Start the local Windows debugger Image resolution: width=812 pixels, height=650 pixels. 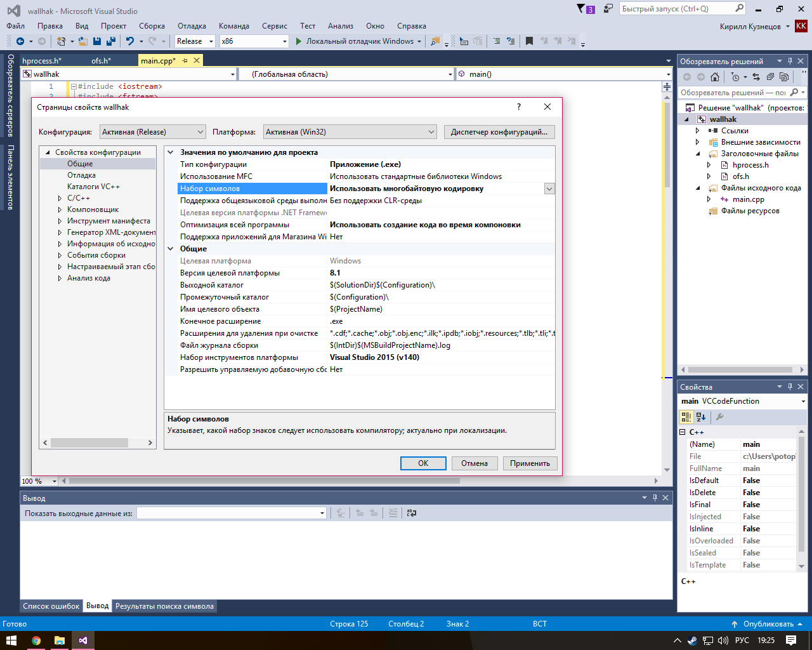click(x=355, y=41)
